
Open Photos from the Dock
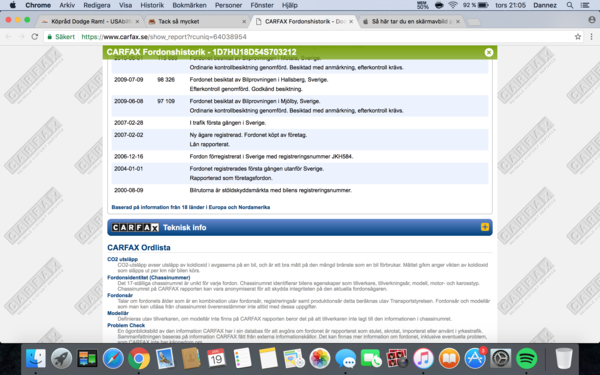pos(320,359)
